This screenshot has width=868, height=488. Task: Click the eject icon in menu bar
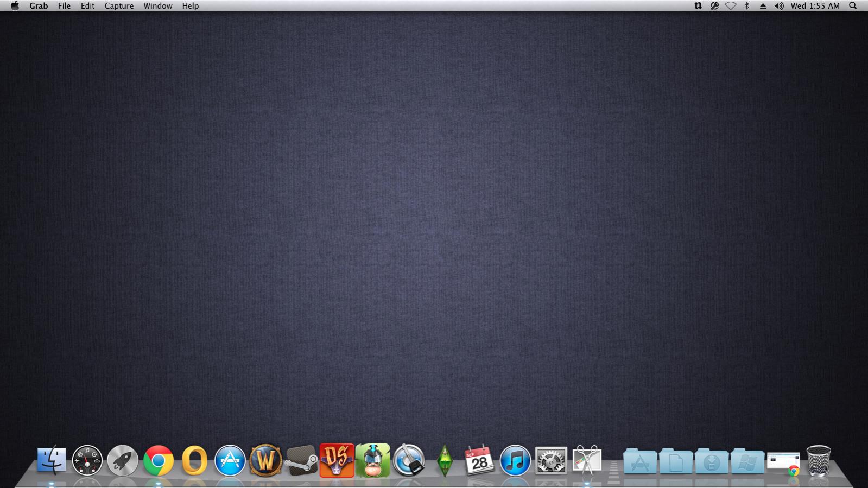pyautogui.click(x=763, y=6)
